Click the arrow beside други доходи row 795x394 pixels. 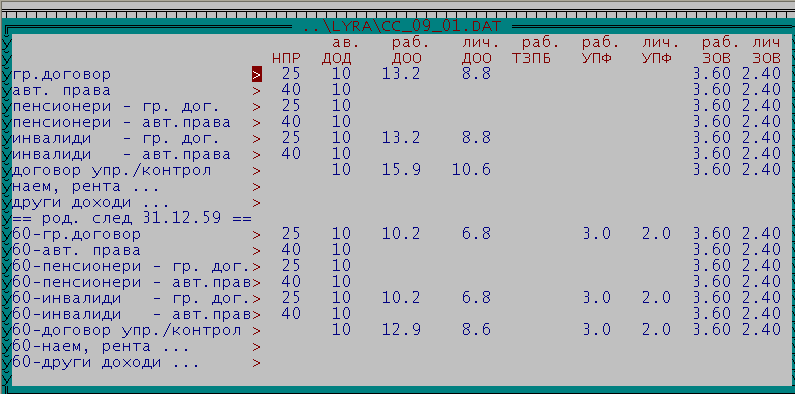point(257,203)
